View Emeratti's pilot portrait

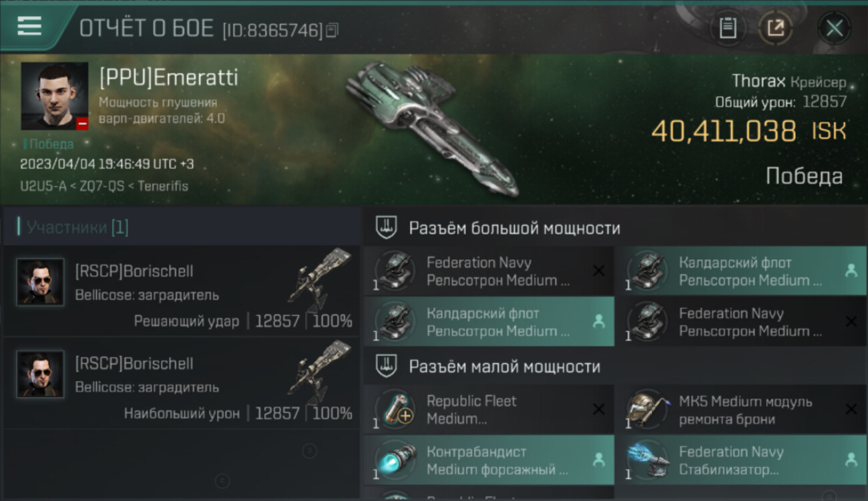55,96
